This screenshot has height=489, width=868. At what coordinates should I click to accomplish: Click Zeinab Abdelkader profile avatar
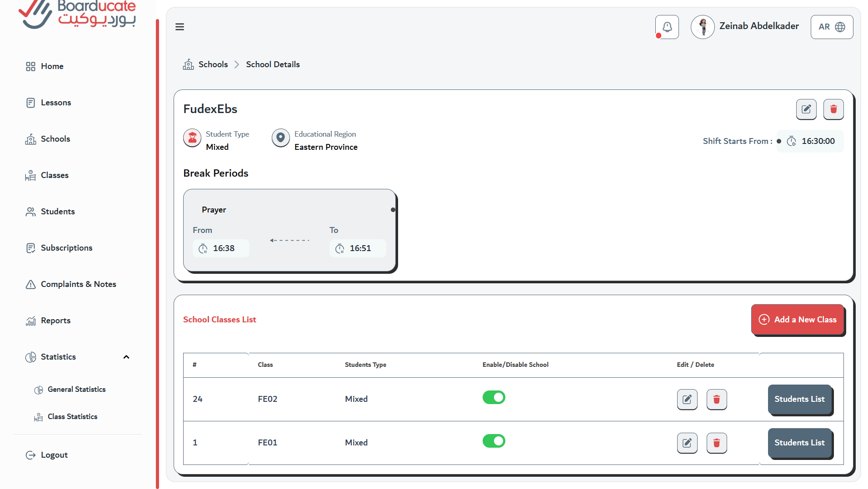pyautogui.click(x=703, y=27)
